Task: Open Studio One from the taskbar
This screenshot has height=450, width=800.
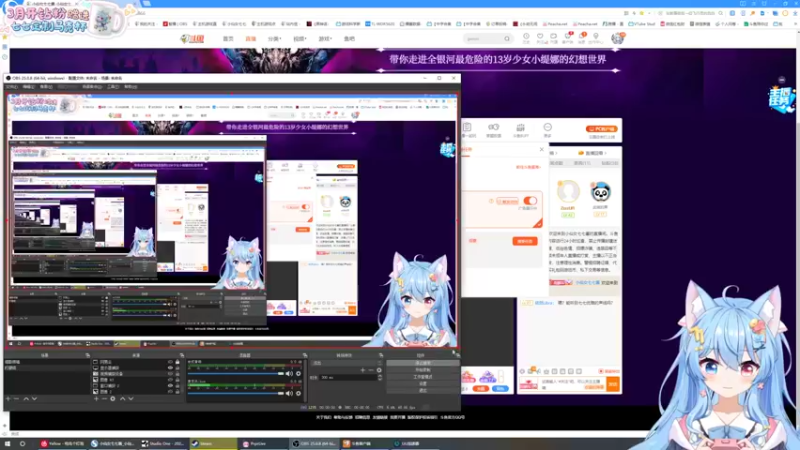Action: 163,444
